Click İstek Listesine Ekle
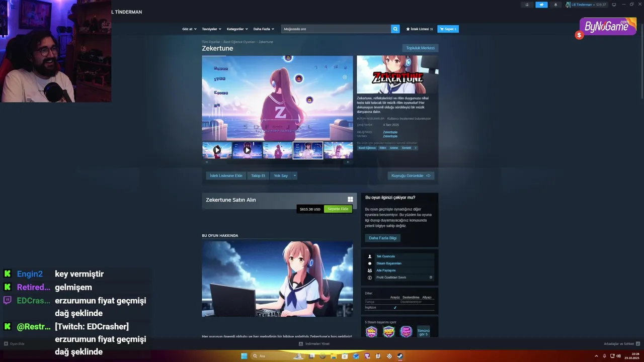The image size is (644, 362). pyautogui.click(x=226, y=175)
